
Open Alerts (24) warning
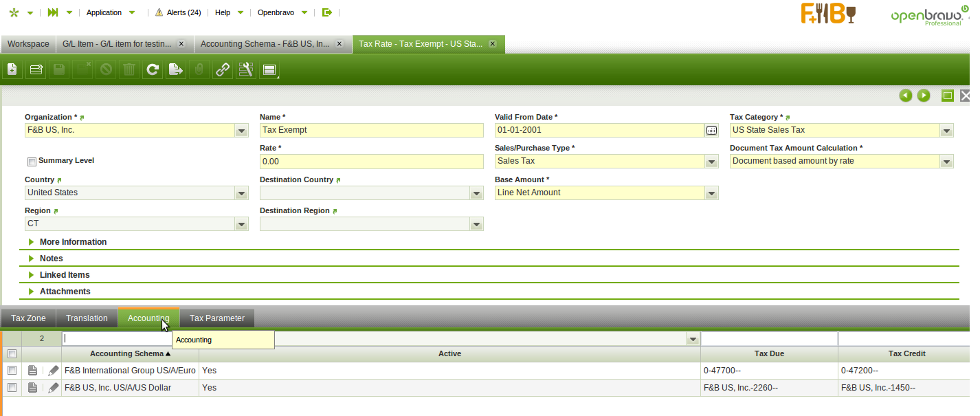[178, 12]
